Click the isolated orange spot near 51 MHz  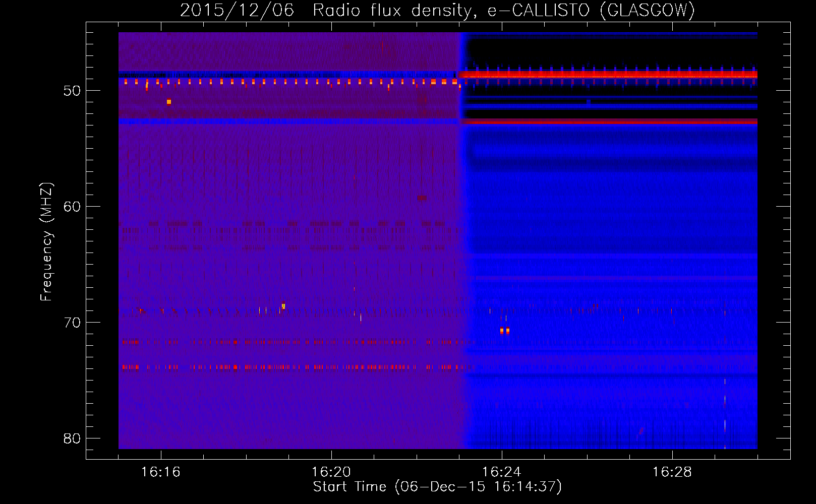click(x=169, y=102)
